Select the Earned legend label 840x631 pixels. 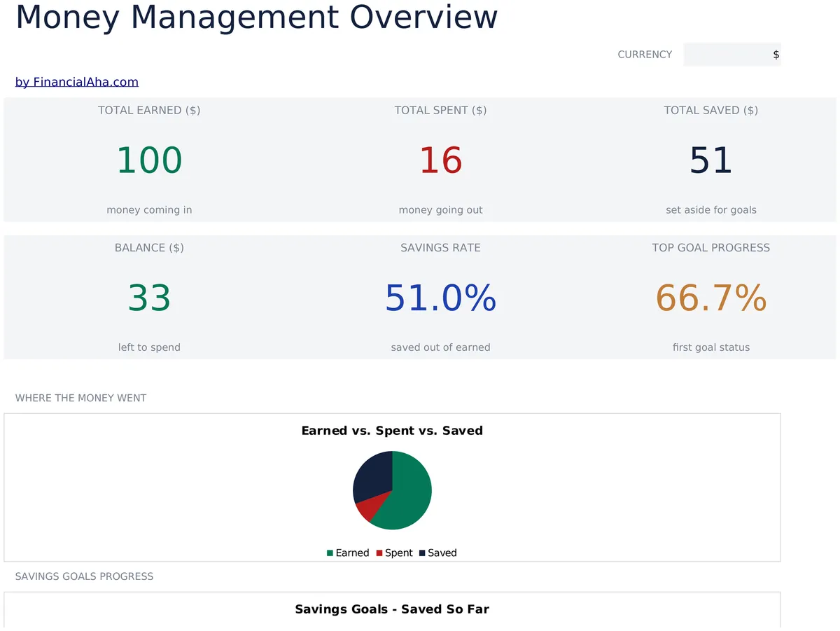click(352, 553)
